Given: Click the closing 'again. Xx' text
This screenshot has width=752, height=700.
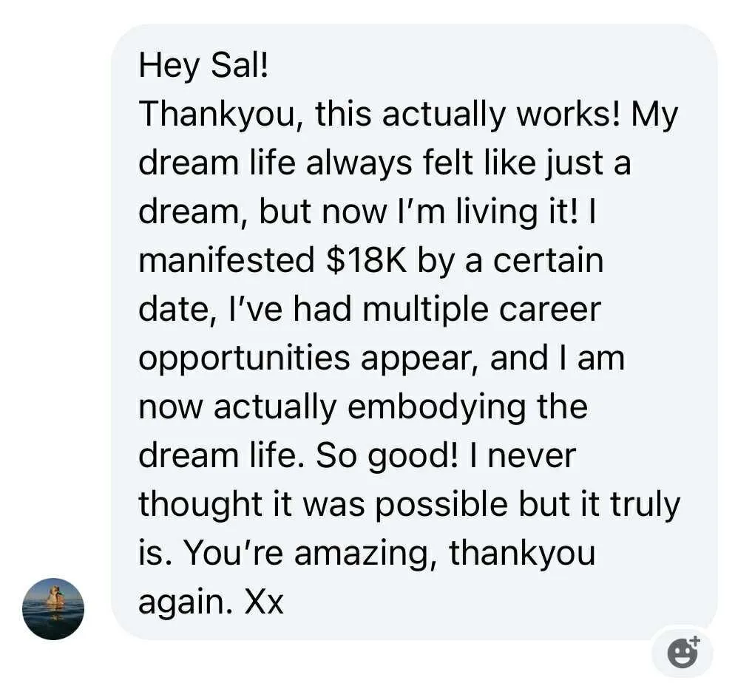Looking at the screenshot, I should [x=211, y=602].
